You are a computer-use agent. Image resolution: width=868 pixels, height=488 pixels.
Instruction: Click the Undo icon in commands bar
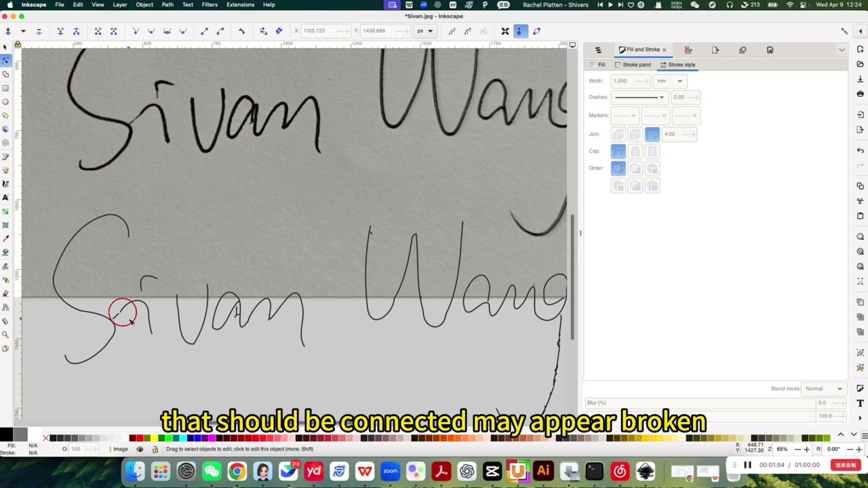point(861,150)
